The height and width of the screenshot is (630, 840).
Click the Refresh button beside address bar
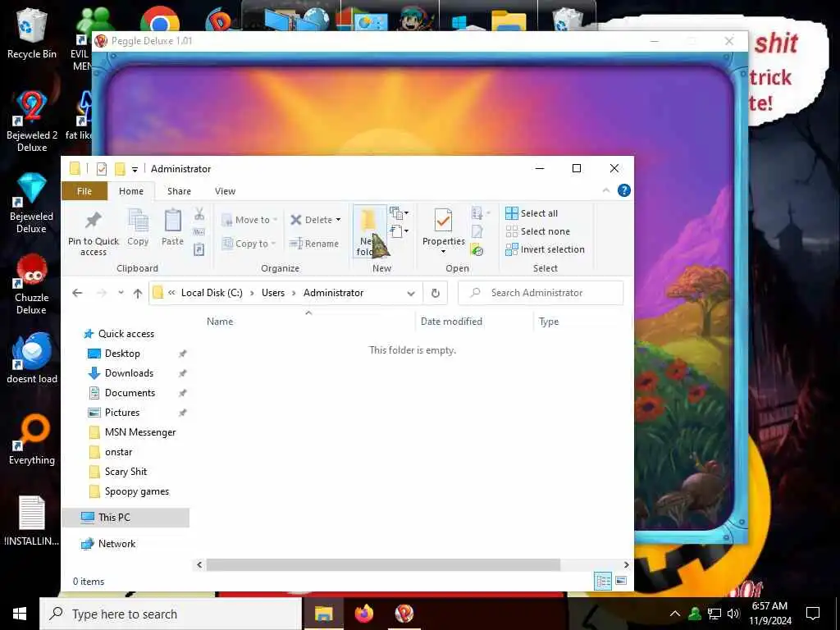[x=435, y=293]
